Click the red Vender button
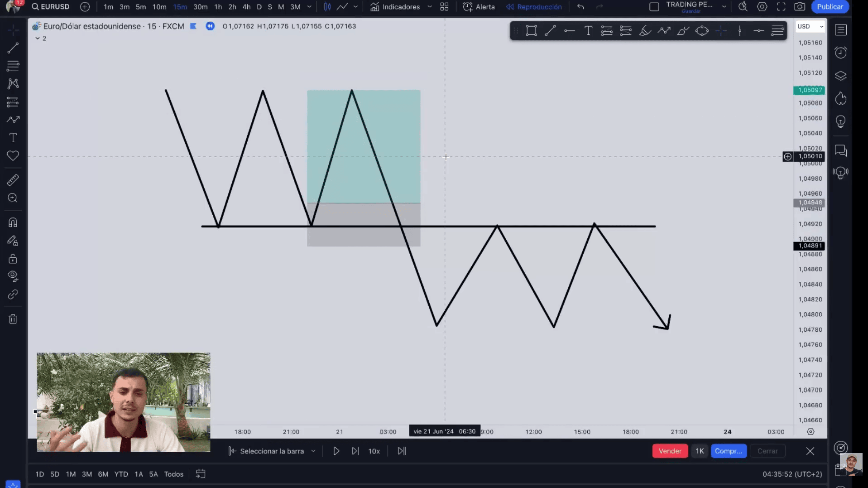This screenshot has width=868, height=488. 670,451
